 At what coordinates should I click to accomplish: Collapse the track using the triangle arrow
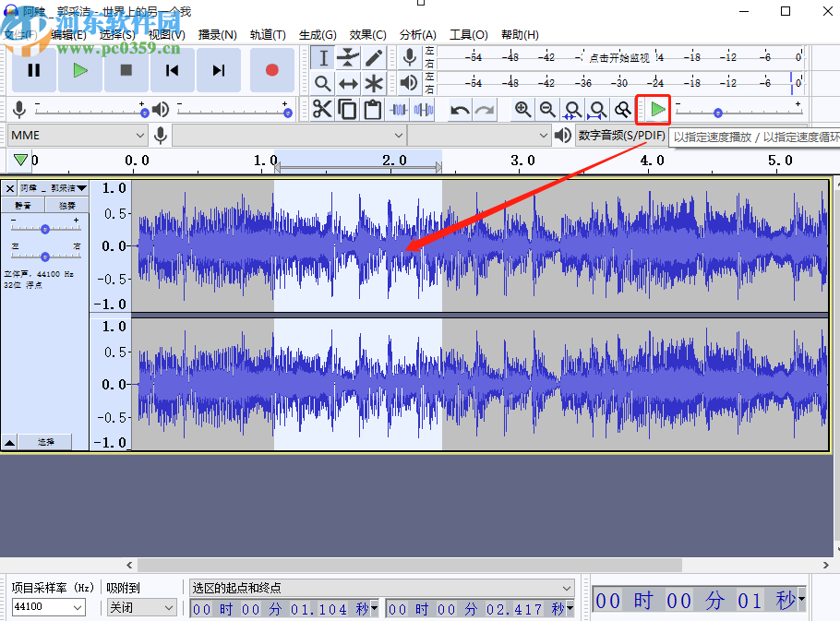tap(9, 441)
